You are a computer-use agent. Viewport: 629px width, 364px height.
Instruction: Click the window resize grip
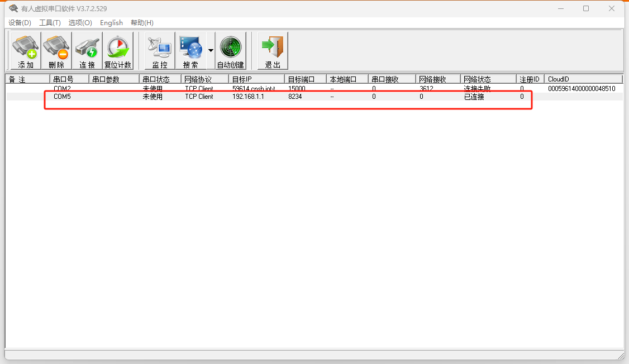tap(621, 356)
